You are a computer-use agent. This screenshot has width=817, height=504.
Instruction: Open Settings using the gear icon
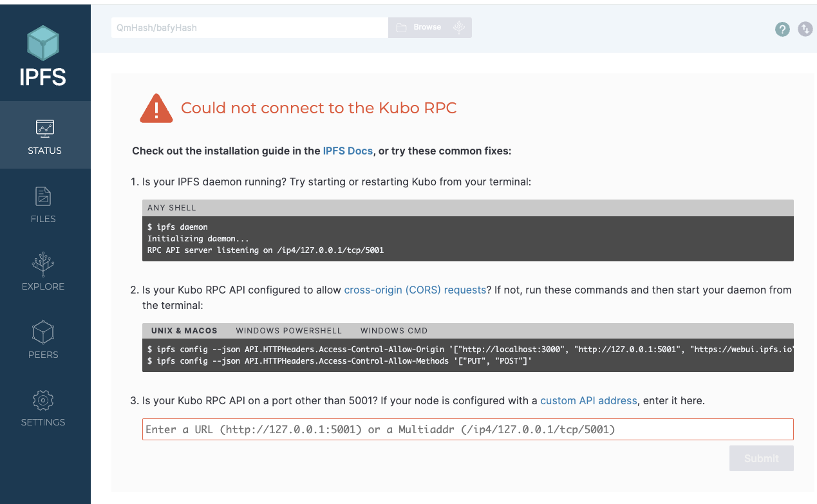pos(43,400)
